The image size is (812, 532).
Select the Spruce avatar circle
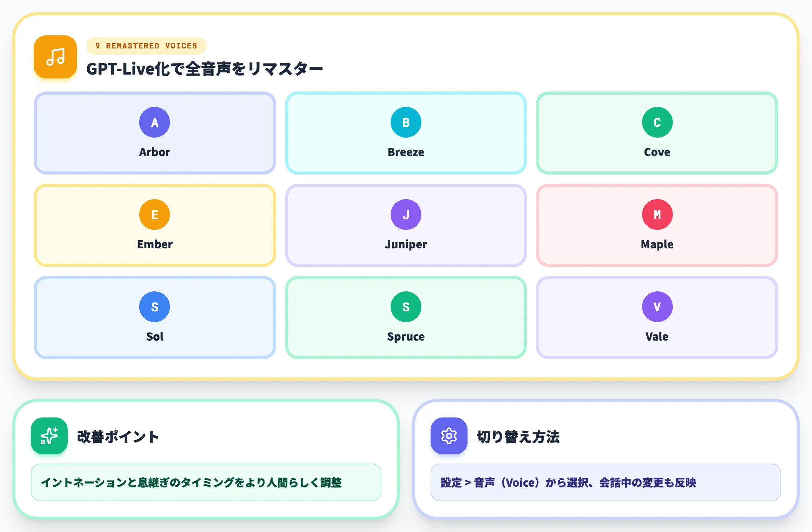[406, 307]
